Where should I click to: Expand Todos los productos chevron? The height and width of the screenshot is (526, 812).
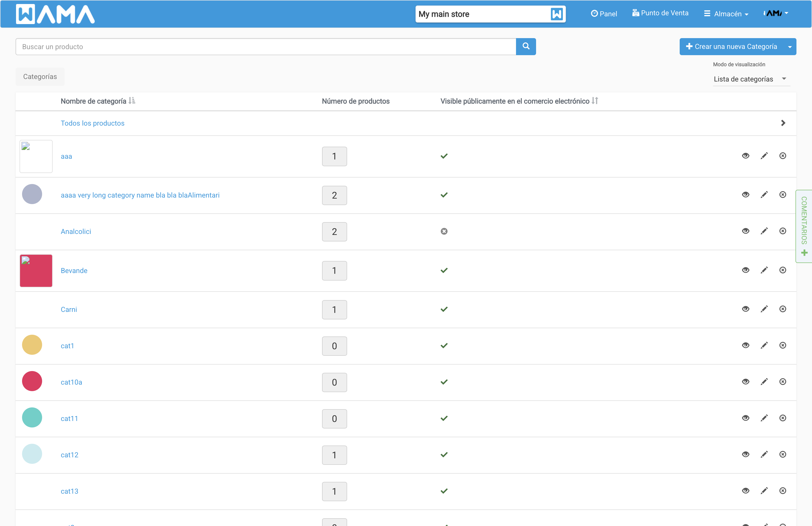[783, 123]
